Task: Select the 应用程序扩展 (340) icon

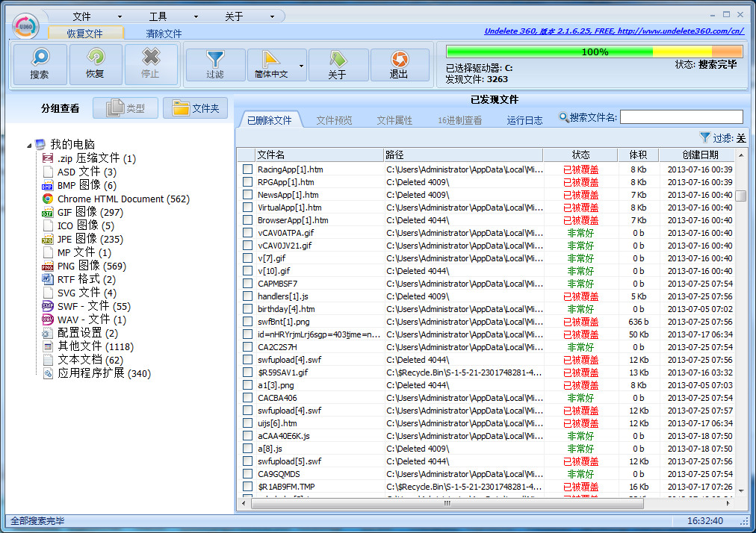Action: pyautogui.click(x=48, y=373)
